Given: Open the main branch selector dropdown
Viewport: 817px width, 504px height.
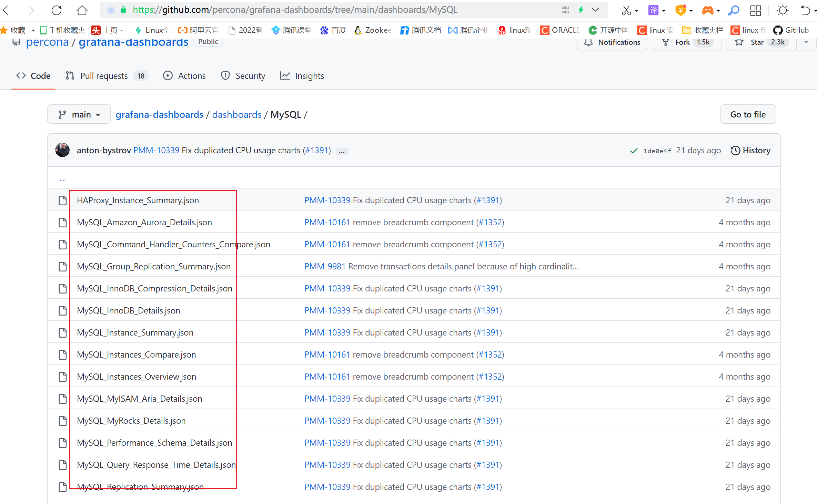Looking at the screenshot, I should click(79, 114).
